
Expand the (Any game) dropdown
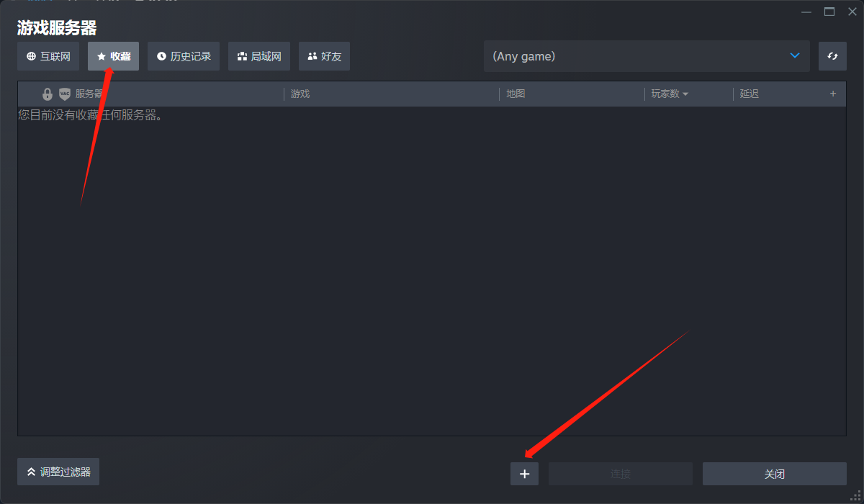click(647, 56)
